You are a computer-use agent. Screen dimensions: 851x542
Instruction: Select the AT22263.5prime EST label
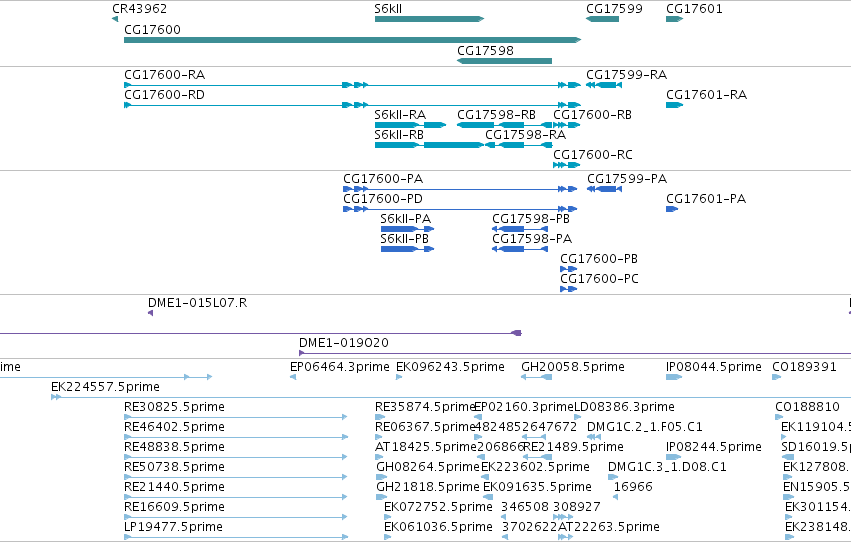[x=609, y=527]
